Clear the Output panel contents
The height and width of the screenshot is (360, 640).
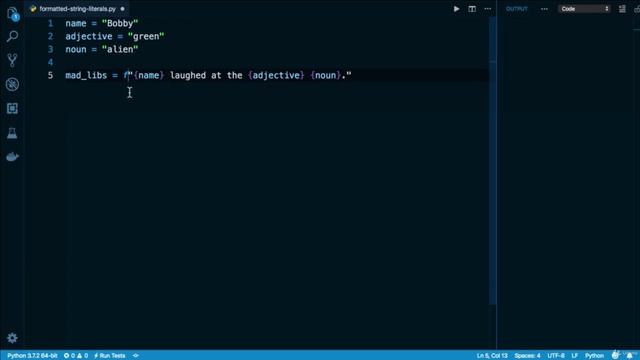click(622, 9)
